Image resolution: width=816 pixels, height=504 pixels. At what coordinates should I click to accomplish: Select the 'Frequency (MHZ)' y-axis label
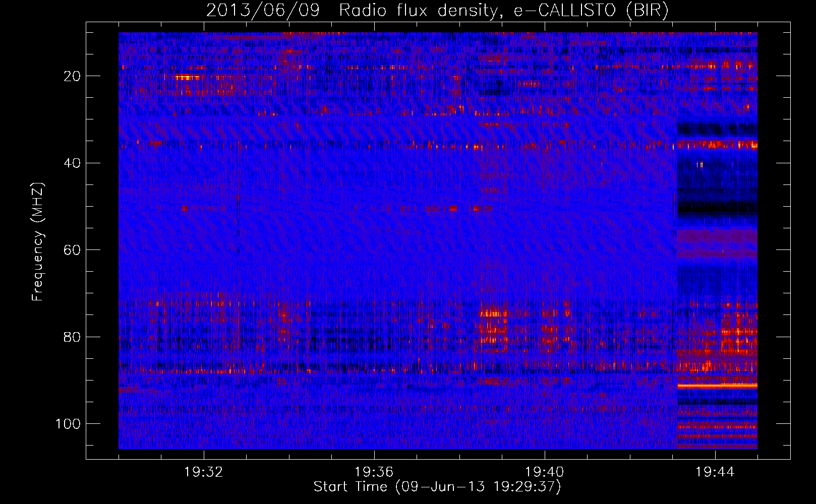pos(38,242)
